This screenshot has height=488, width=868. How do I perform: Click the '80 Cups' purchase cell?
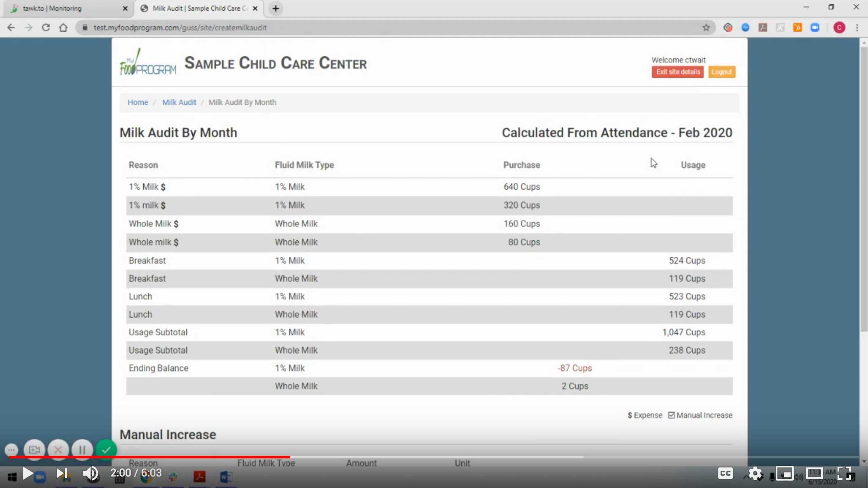[x=524, y=242]
